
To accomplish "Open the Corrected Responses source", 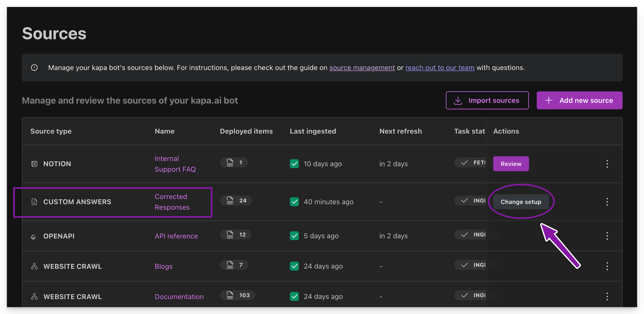I will (x=172, y=202).
